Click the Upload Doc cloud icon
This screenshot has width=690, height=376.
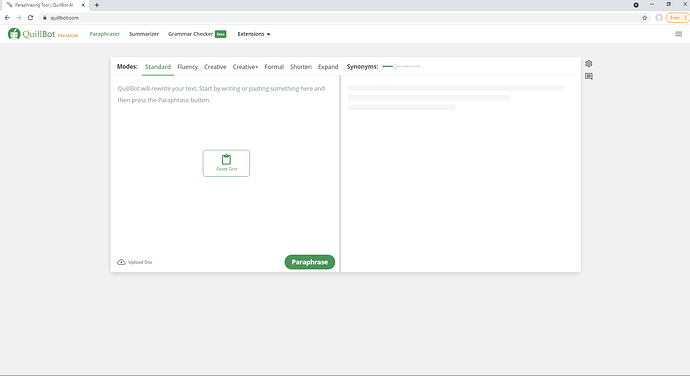click(x=121, y=262)
